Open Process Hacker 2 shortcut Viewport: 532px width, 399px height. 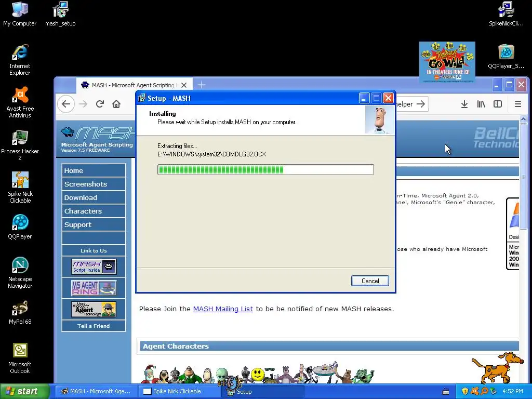click(20, 145)
